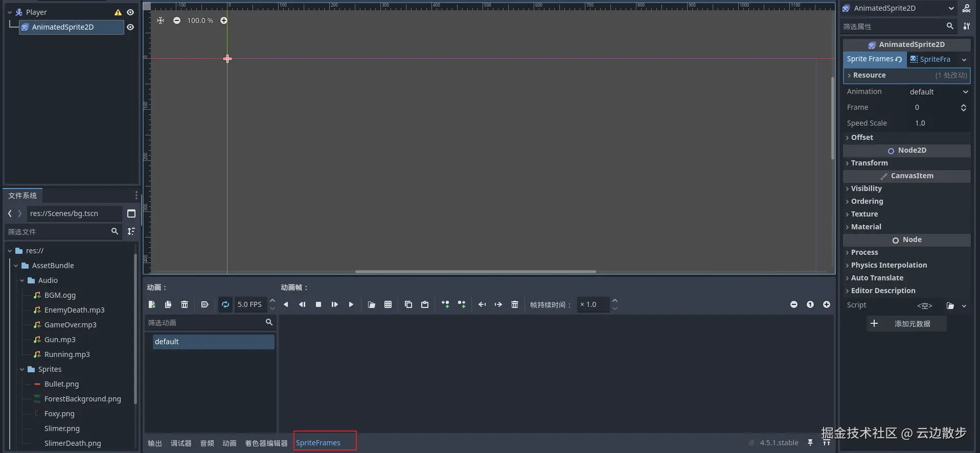Increase frame duration with stepper arrows

(615, 301)
